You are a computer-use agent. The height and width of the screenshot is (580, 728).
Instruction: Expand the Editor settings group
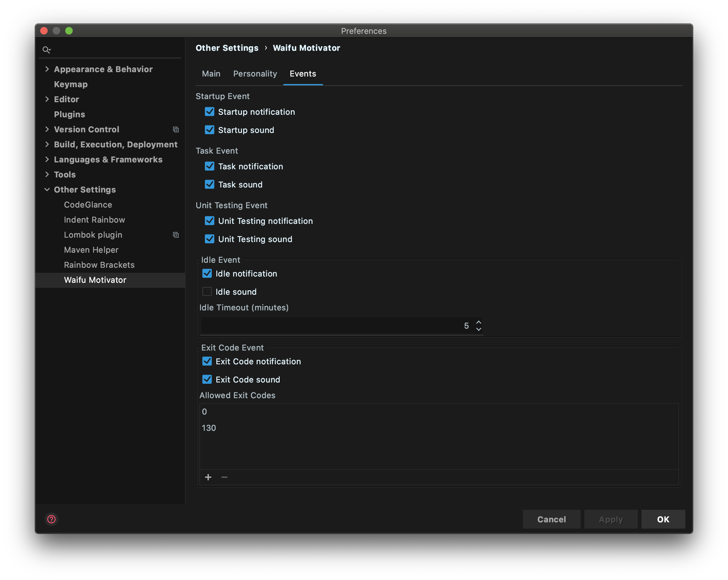click(x=47, y=99)
